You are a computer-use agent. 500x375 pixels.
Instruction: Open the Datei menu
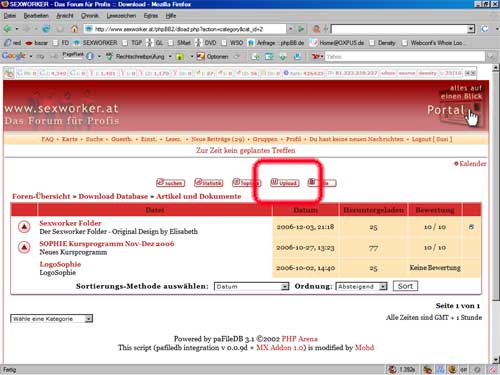[10, 15]
